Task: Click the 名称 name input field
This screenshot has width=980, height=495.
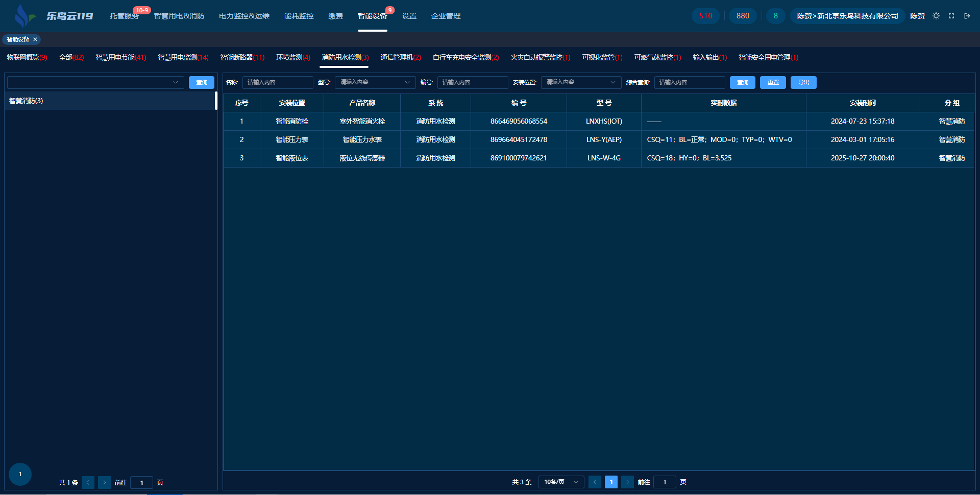Action: 277,82
